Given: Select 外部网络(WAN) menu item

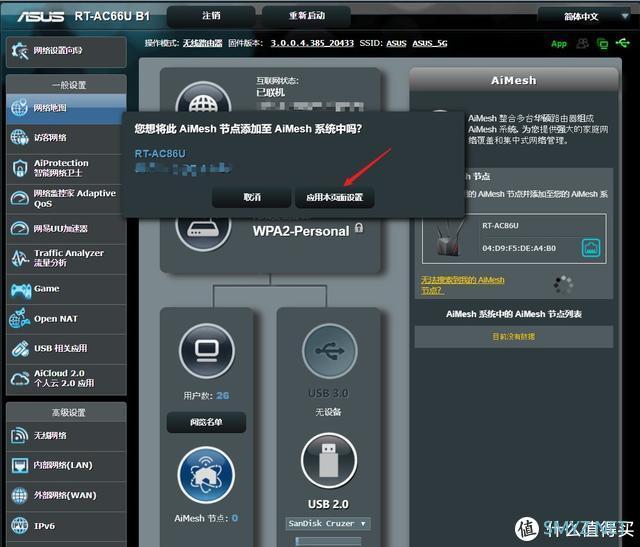Looking at the screenshot, I should [x=67, y=496].
